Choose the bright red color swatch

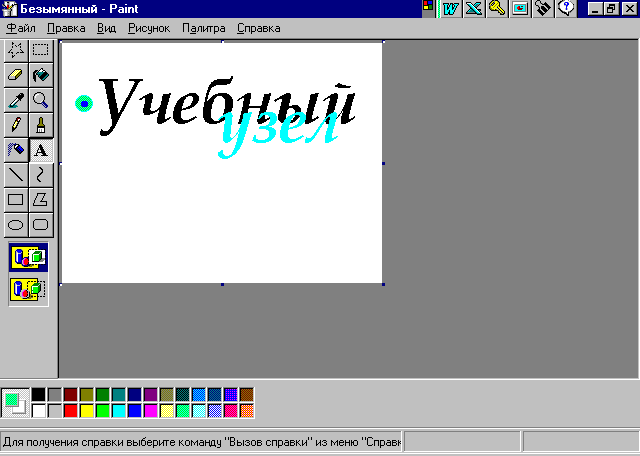pyautogui.click(x=71, y=411)
